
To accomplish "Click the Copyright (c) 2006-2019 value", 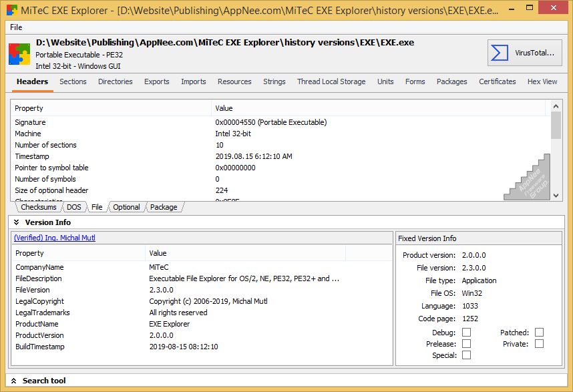I will pos(208,301).
